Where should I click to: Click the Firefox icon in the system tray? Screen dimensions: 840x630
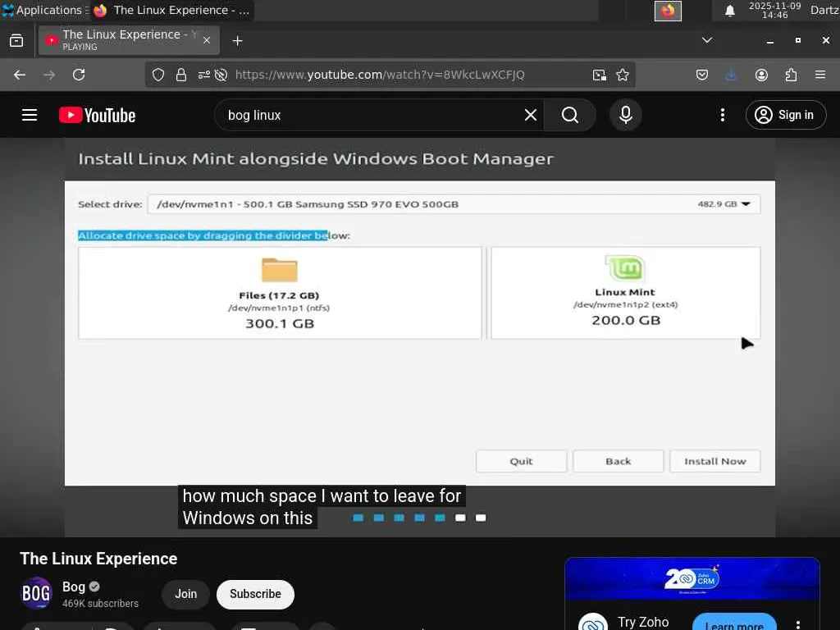click(x=668, y=11)
